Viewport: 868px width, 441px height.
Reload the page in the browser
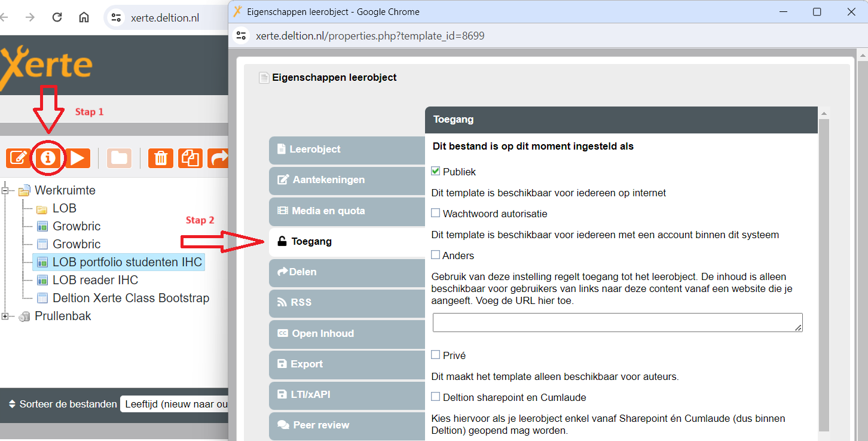pos(57,17)
